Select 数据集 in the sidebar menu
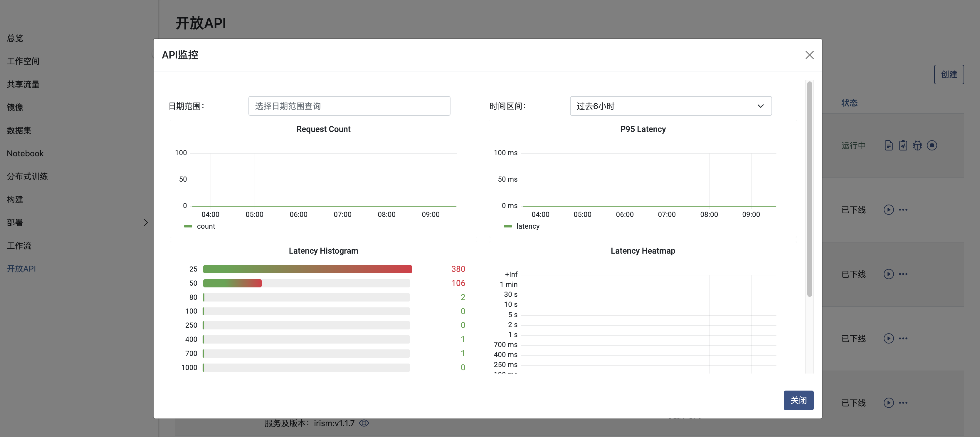This screenshot has width=980, height=437. point(19,130)
